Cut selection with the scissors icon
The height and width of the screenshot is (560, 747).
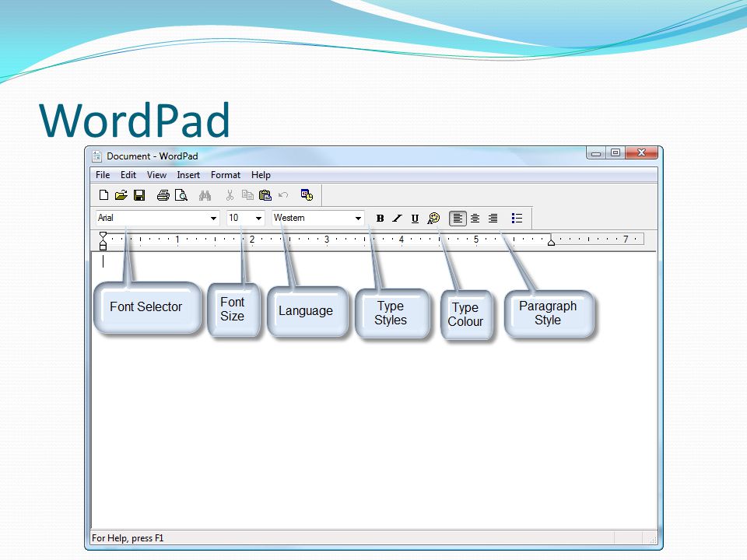click(x=230, y=194)
